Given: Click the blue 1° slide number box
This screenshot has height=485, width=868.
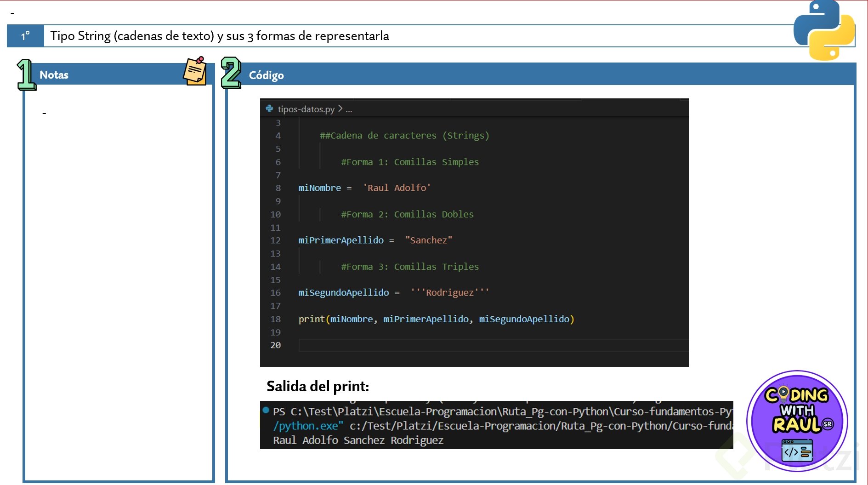Looking at the screenshot, I should (26, 36).
